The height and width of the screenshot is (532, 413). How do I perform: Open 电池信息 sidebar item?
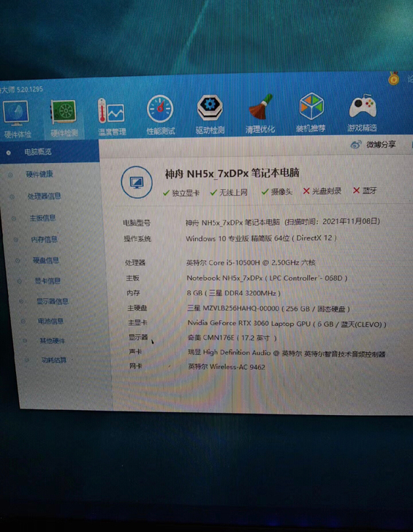(50, 321)
